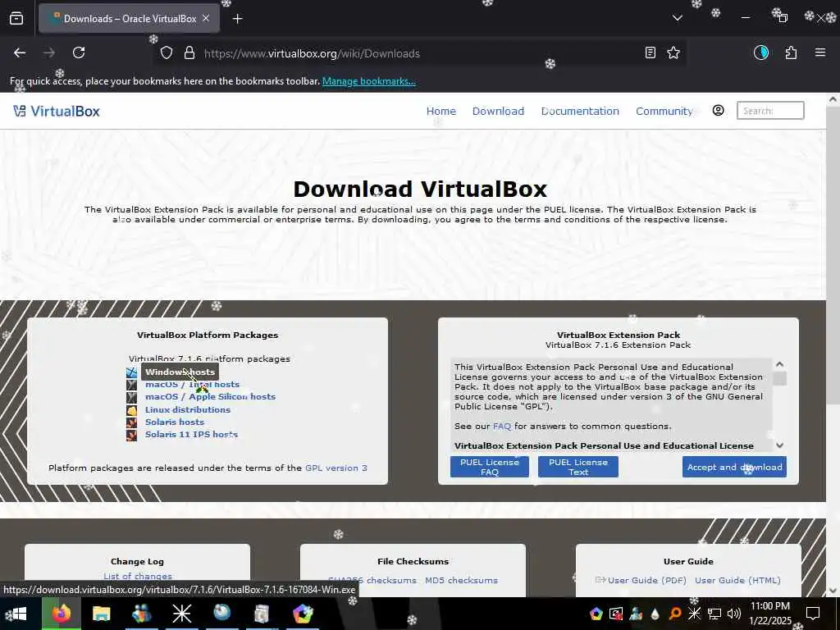Click the Linux penguin icon beside Linux distributions
The height and width of the screenshot is (630, 840).
point(132,410)
